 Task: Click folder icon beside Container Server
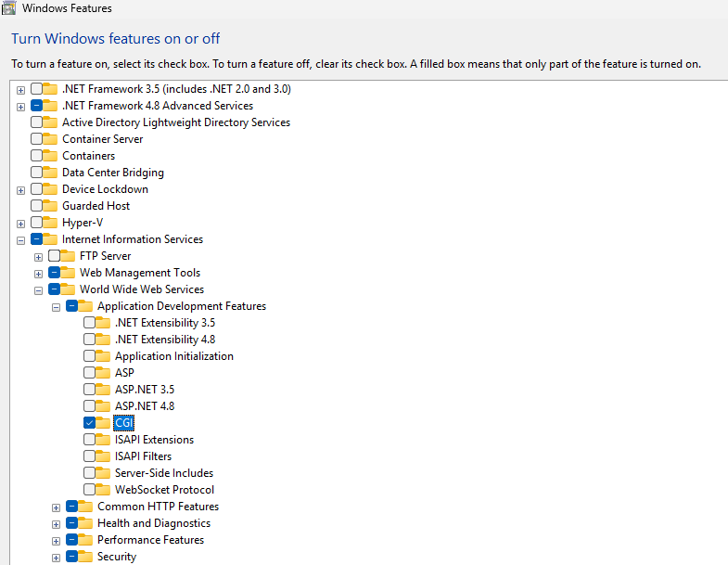pos(50,139)
